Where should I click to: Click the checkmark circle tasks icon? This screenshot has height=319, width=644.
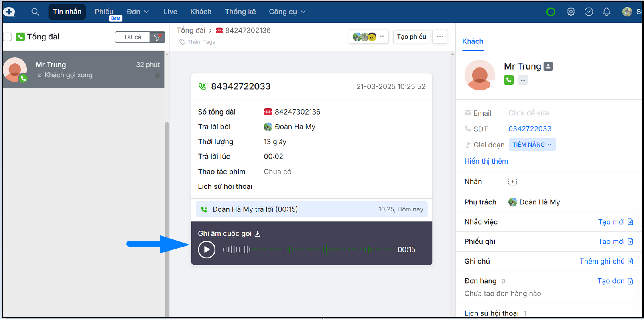click(x=589, y=12)
